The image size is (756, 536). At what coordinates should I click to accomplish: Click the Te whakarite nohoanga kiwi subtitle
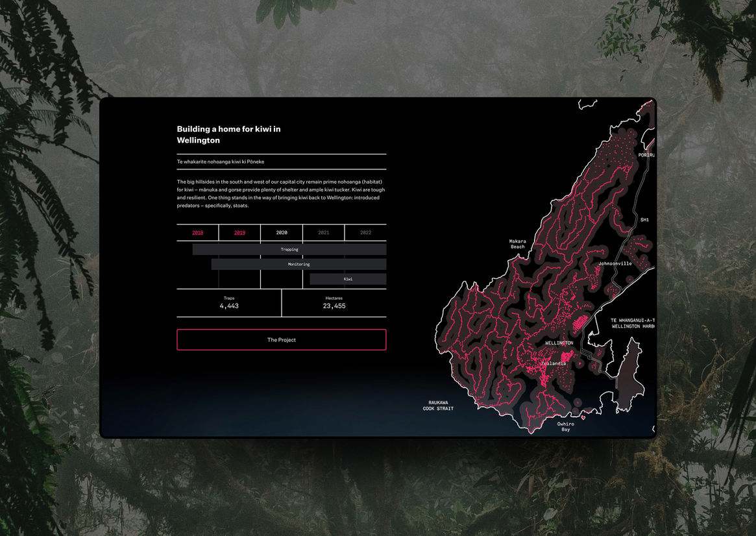[x=221, y=162]
